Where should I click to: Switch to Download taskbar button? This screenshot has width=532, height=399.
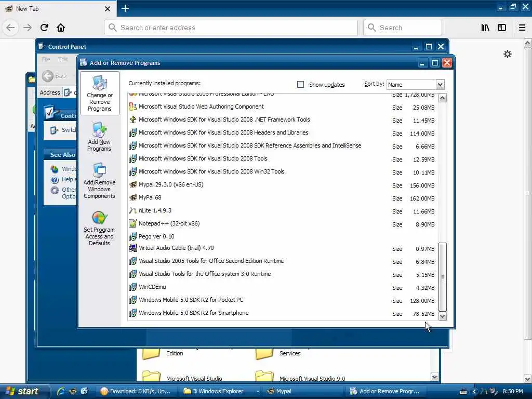click(x=137, y=391)
